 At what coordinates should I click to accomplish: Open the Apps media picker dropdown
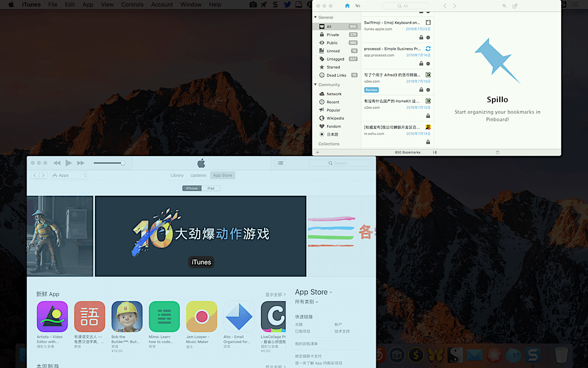coord(69,175)
